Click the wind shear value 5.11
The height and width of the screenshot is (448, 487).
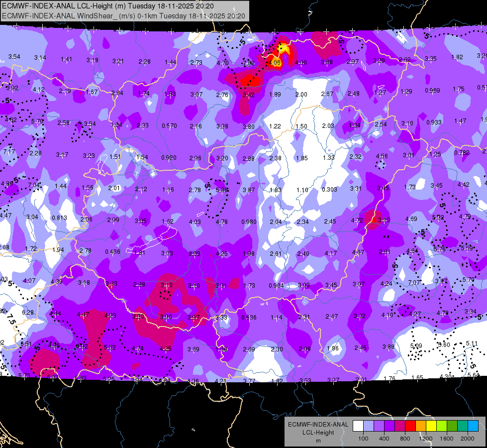472,343
